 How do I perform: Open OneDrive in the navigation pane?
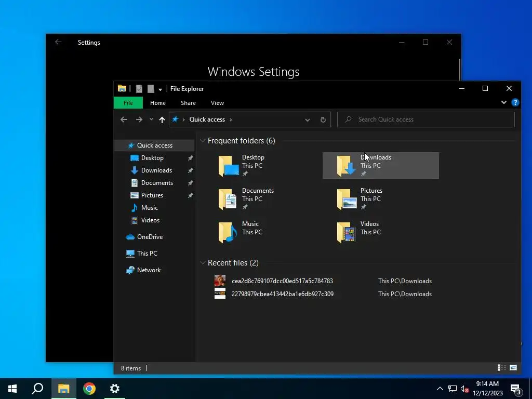150,237
